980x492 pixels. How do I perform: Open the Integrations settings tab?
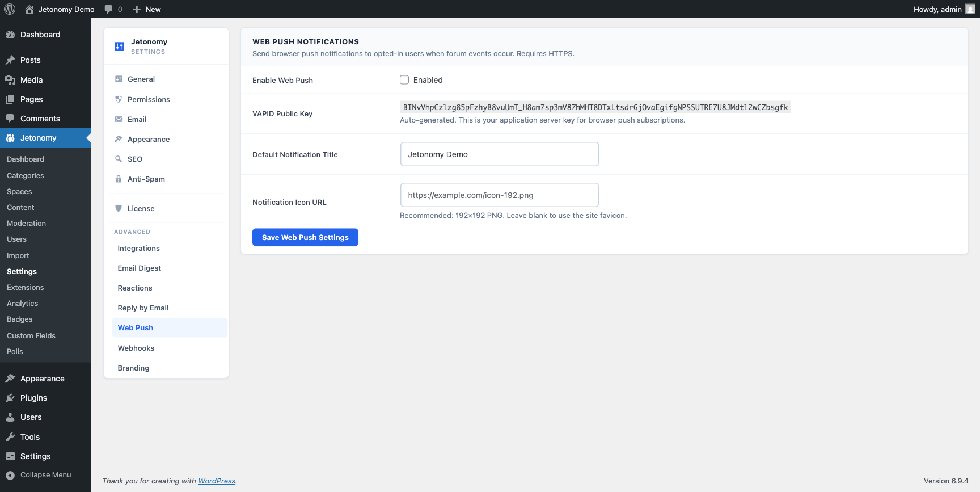pyautogui.click(x=170, y=249)
